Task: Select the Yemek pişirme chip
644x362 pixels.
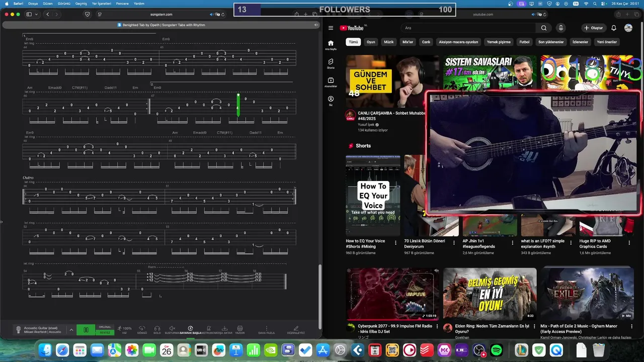Action: pyautogui.click(x=499, y=42)
